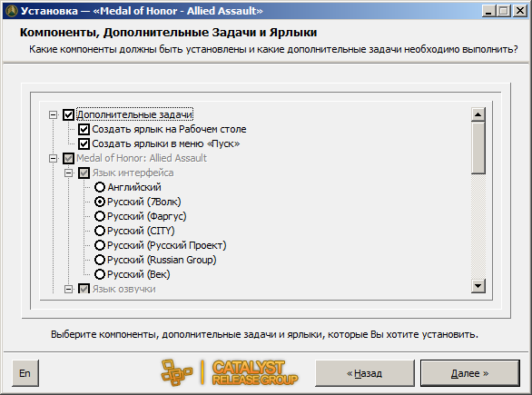Collapse the Дополнительные задачи tree node
The image size is (532, 395).
tap(53, 114)
